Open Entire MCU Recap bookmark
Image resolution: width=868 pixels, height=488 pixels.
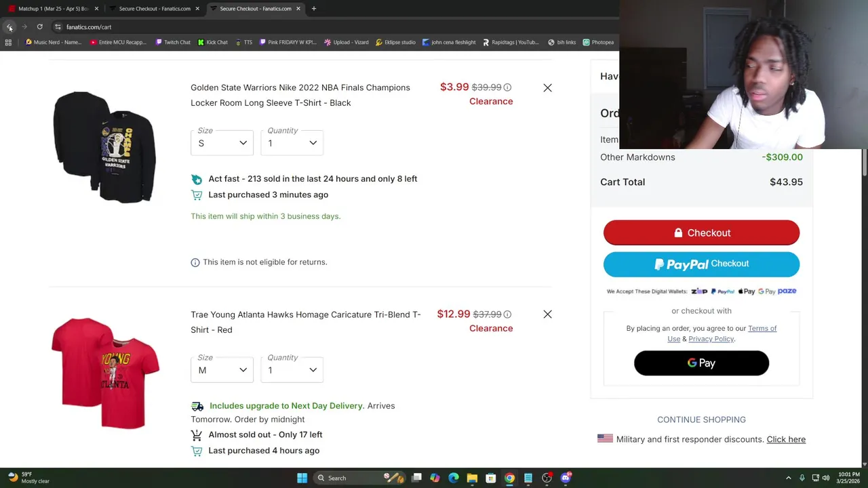[117, 42]
